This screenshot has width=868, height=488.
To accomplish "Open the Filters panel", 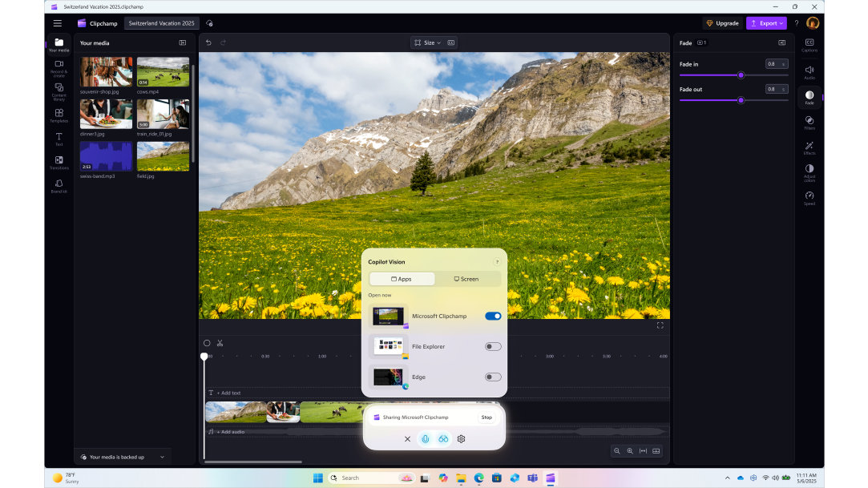I will [x=809, y=123].
